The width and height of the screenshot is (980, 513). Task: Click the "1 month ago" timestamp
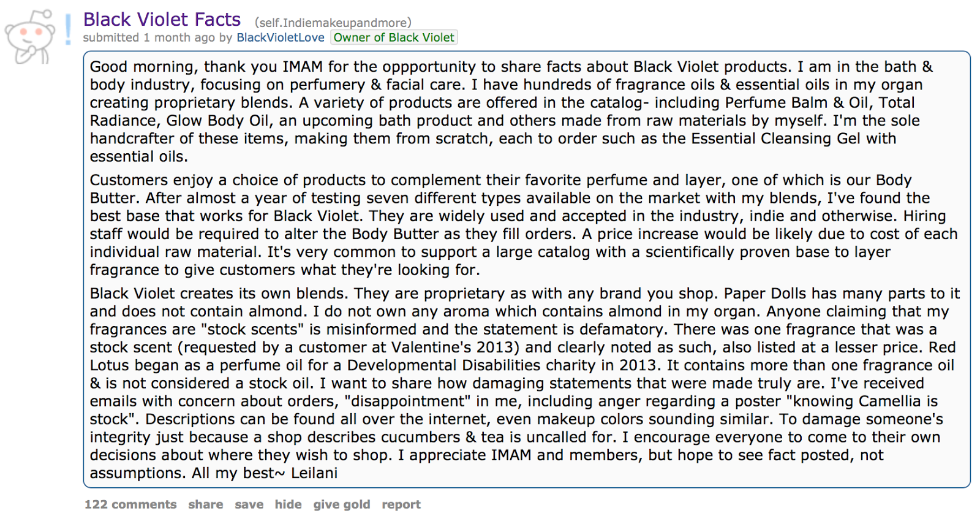(179, 37)
